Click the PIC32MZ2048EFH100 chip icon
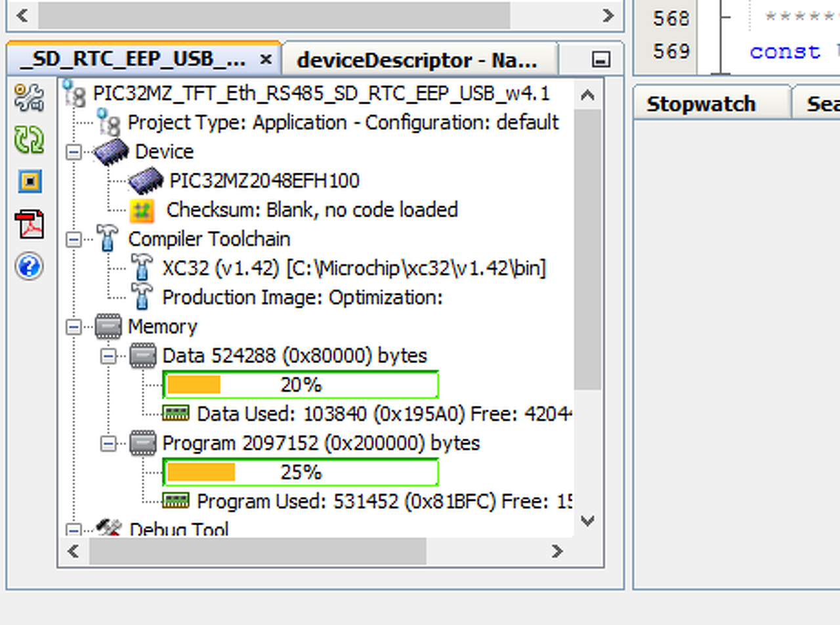 (x=146, y=181)
